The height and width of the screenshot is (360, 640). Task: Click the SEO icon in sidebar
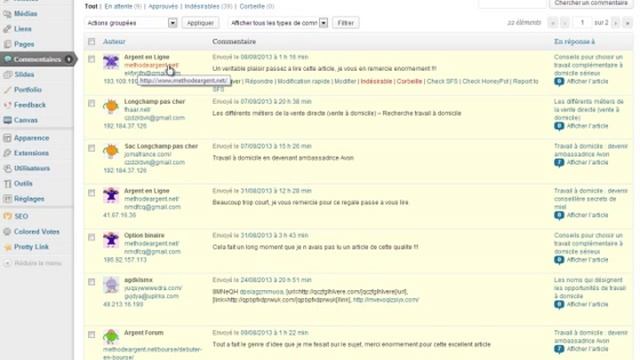pos(7,216)
